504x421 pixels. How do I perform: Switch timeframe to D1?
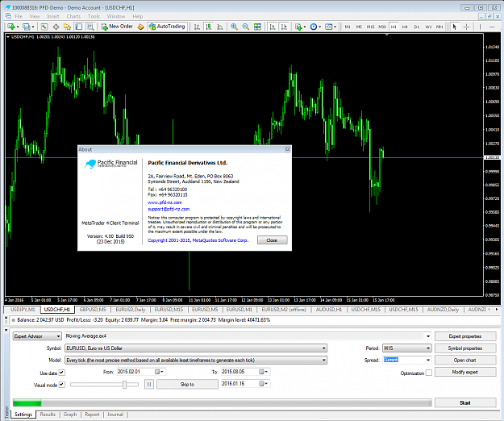[417, 27]
